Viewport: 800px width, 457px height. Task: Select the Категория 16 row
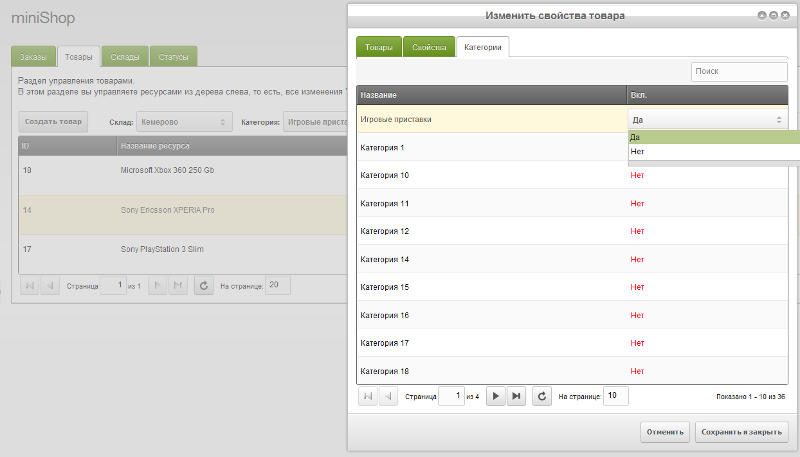point(572,315)
